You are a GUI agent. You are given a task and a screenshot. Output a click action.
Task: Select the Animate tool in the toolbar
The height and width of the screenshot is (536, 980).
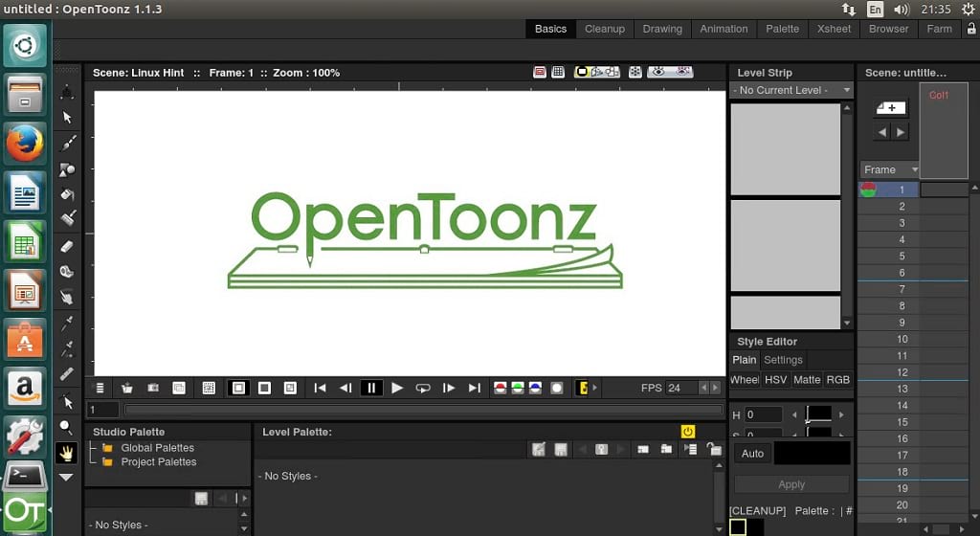(67, 93)
